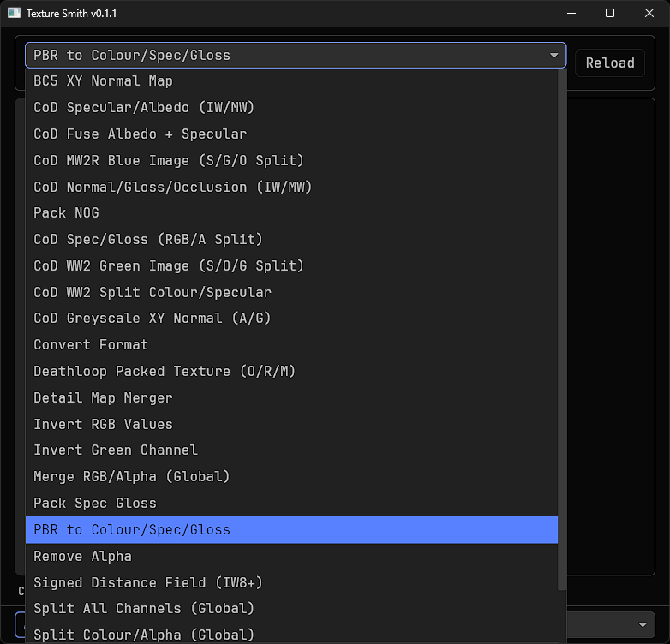Select the Pack NOG entry
The width and height of the screenshot is (670, 644).
pyautogui.click(x=291, y=213)
